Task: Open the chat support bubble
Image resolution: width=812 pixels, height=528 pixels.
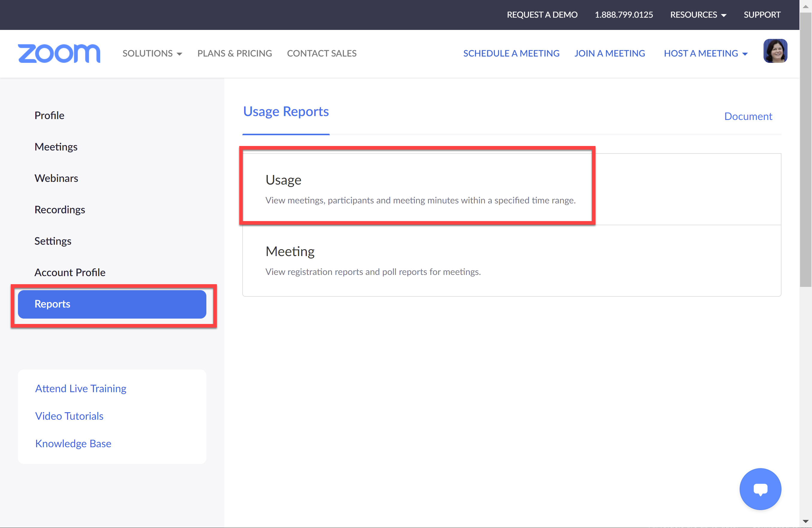Action: click(760, 489)
